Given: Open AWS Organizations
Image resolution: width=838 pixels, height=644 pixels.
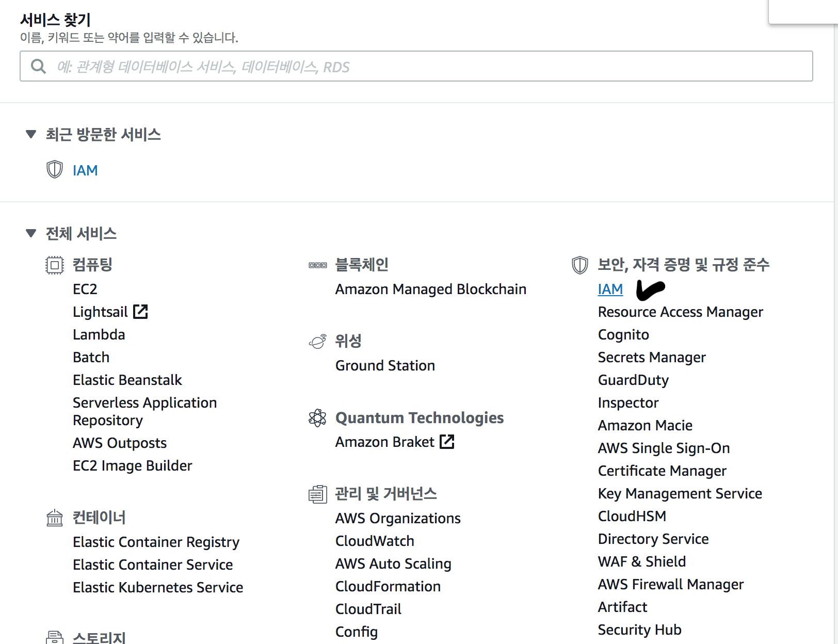Looking at the screenshot, I should pos(398,519).
